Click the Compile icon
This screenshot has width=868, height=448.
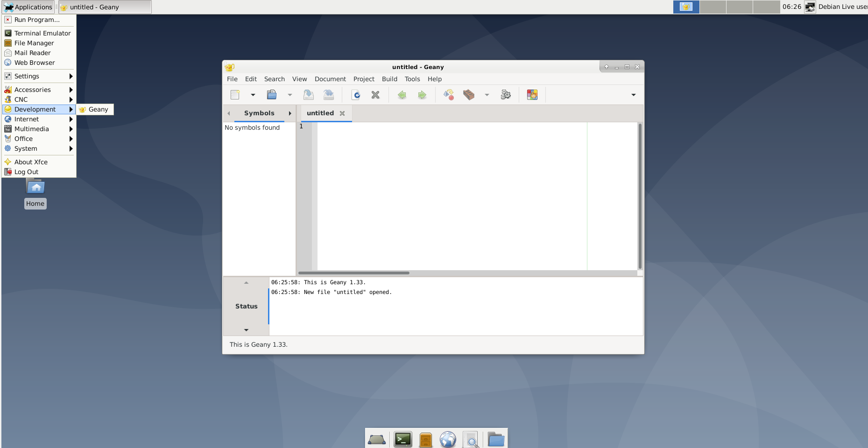pyautogui.click(x=449, y=95)
